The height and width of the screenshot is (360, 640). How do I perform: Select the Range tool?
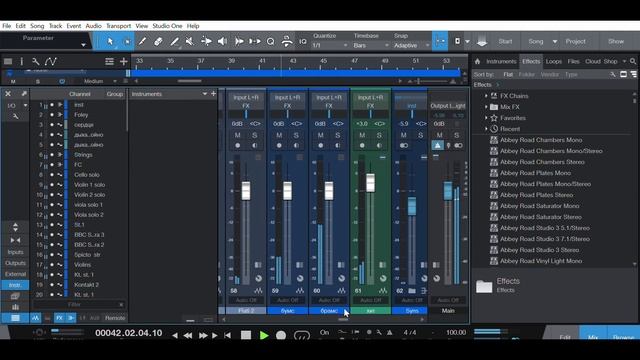point(127,41)
